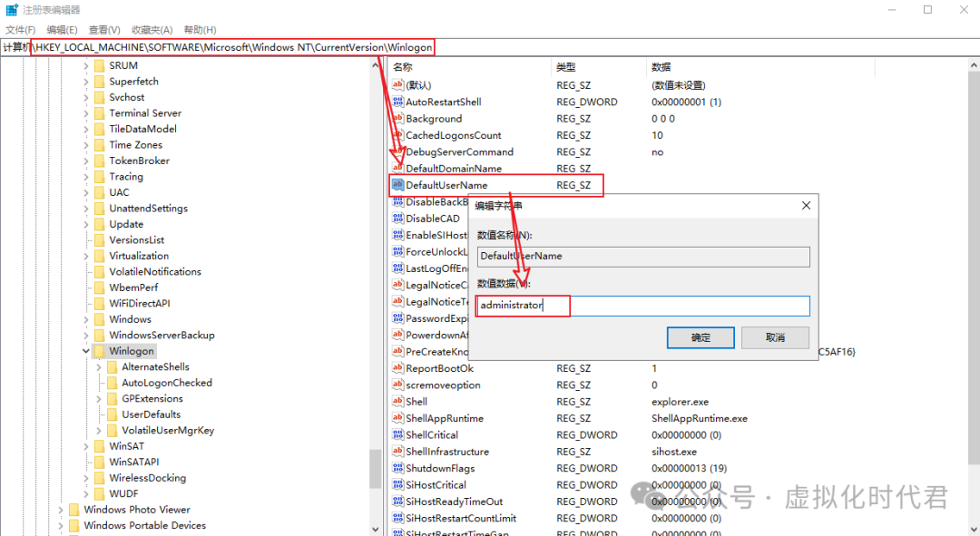Click the AlternateShells folder icon
Viewport: 980px width, 536px height.
pos(112,366)
